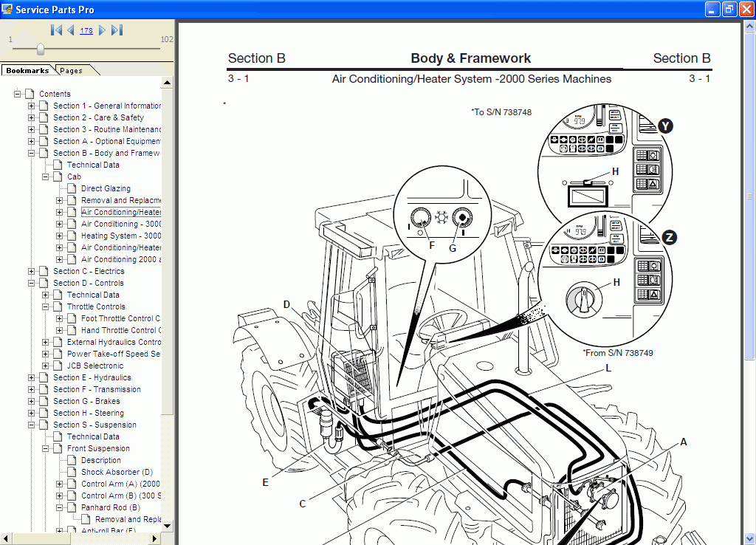The image size is (756, 545).
Task: Skip to the last page
Action: pos(117,30)
